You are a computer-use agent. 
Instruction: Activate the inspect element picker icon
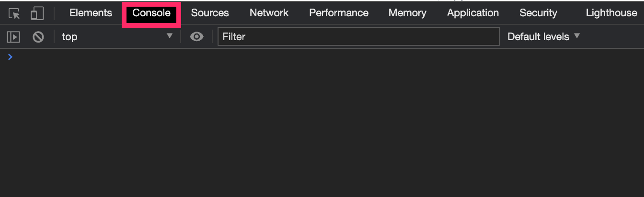(15, 13)
